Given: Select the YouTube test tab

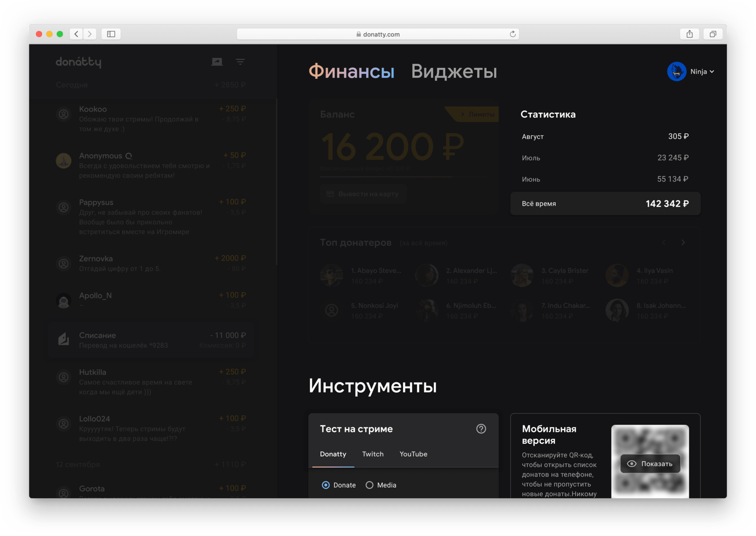Looking at the screenshot, I should click(x=414, y=454).
